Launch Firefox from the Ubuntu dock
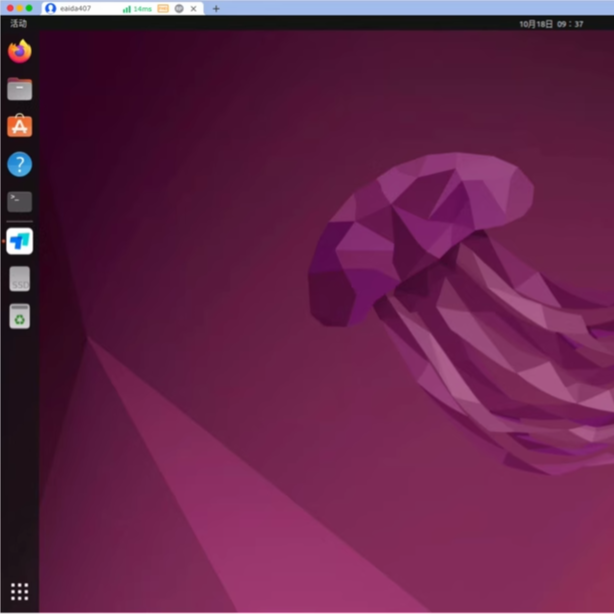Screen dimensions: 614x614 (20, 51)
